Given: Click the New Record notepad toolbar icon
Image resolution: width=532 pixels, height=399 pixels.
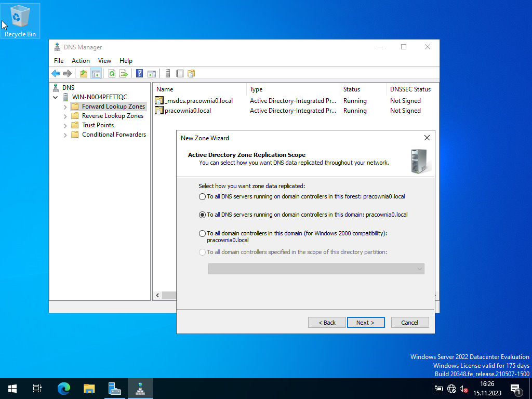Looking at the screenshot, I should pos(180,73).
